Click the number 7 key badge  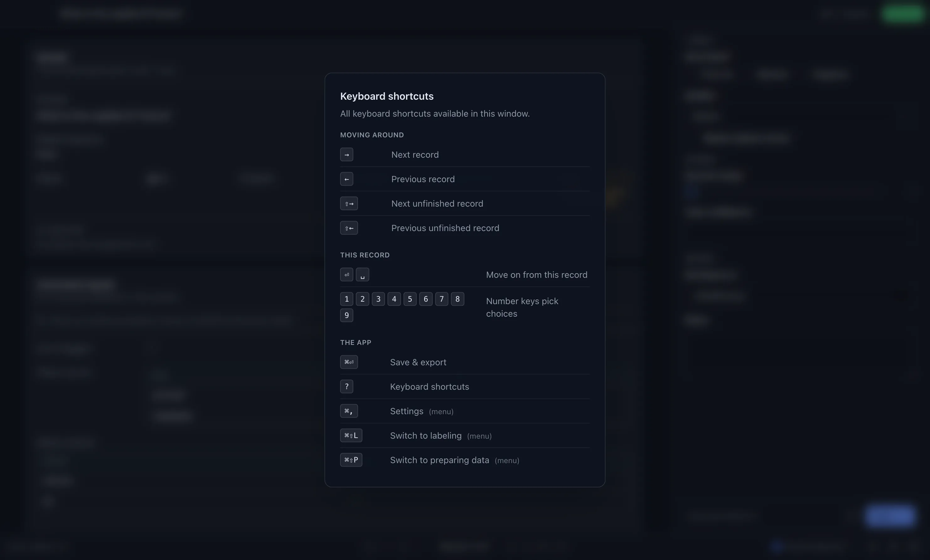[x=441, y=299]
